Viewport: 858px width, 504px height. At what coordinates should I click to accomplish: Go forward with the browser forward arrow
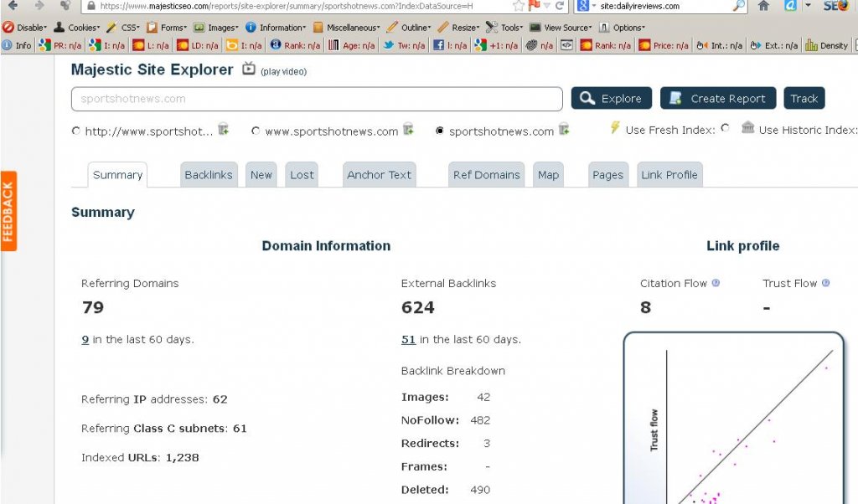[39, 6]
